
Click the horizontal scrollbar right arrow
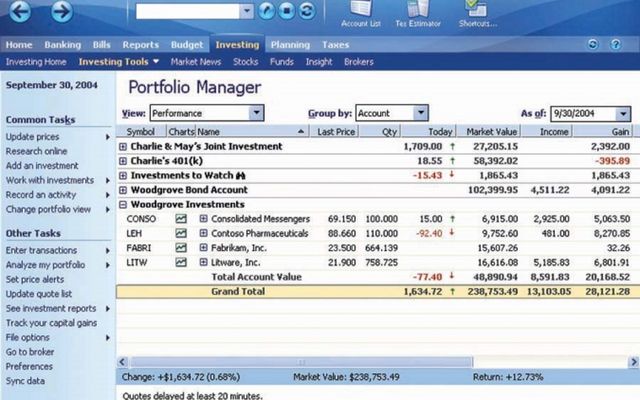[634, 362]
